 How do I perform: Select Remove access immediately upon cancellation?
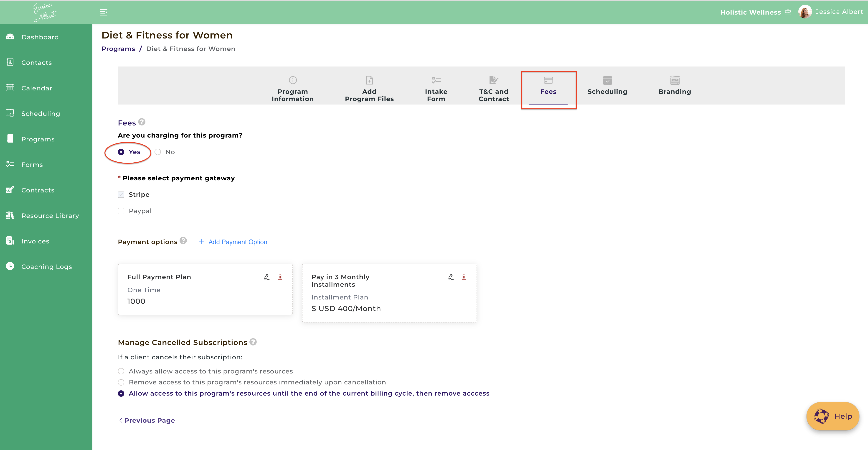click(121, 382)
